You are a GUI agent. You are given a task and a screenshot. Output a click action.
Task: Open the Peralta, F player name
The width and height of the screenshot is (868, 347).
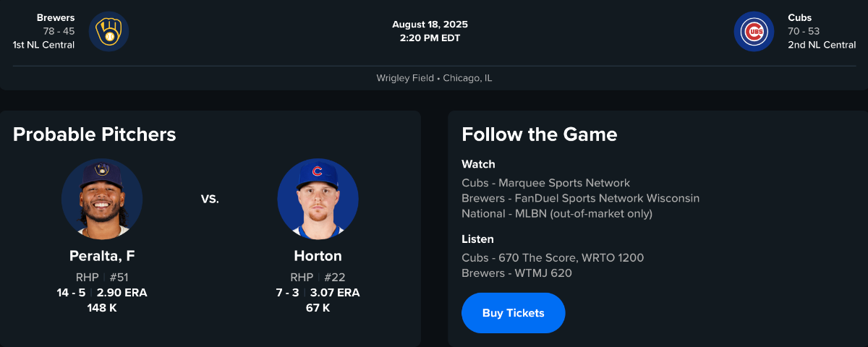[x=102, y=256]
